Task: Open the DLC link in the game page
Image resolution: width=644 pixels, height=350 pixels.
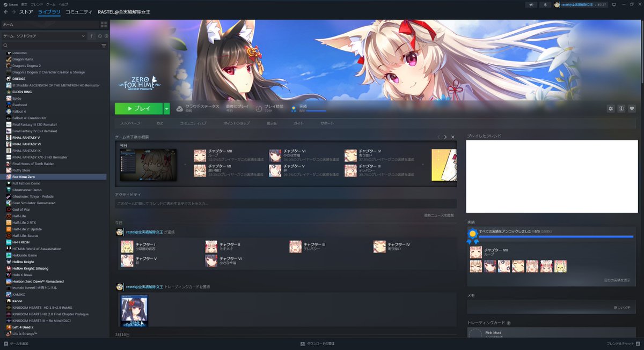Action: pos(160,123)
